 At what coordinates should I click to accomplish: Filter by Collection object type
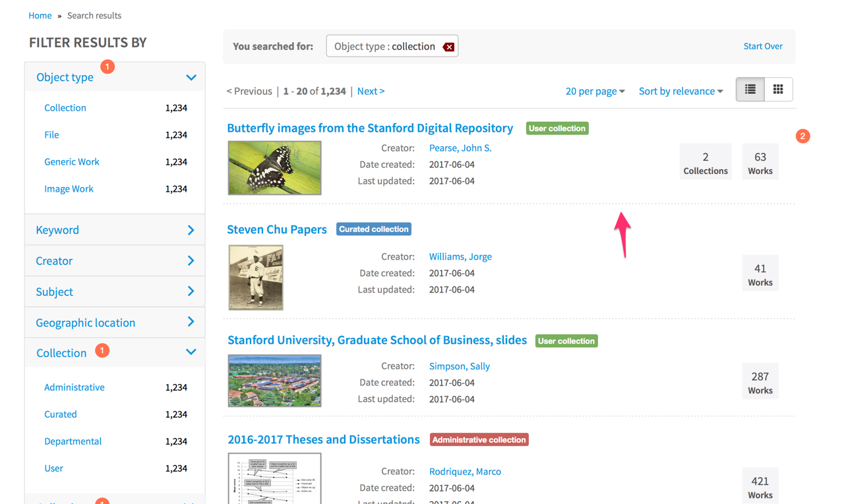pyautogui.click(x=65, y=107)
